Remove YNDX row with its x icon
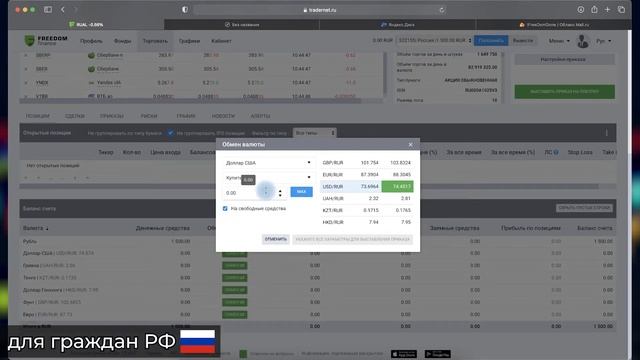The height and width of the screenshot is (360, 640). click(26, 82)
